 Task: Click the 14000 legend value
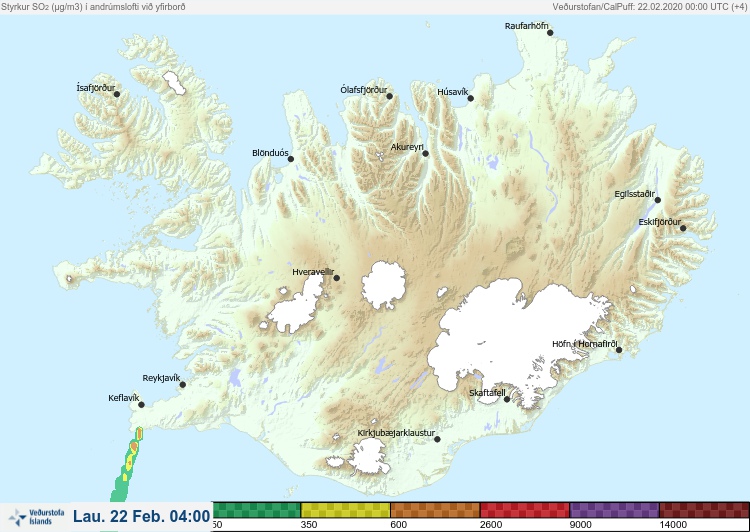[673, 525]
